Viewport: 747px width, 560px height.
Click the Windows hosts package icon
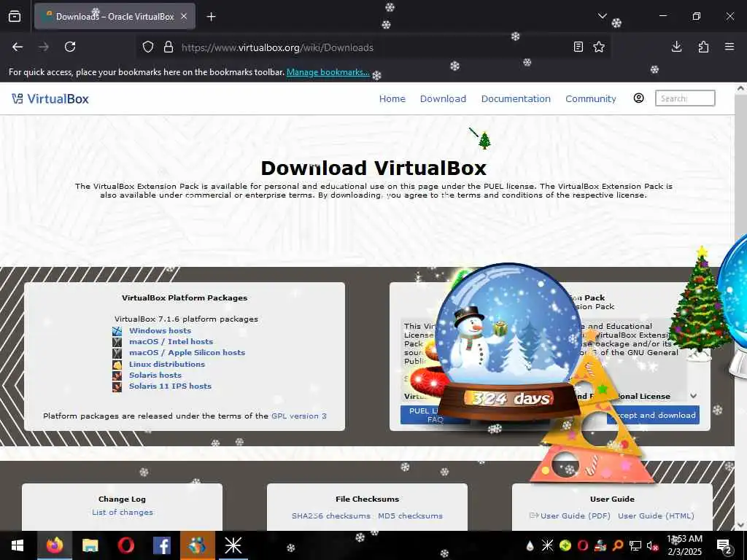tap(117, 330)
